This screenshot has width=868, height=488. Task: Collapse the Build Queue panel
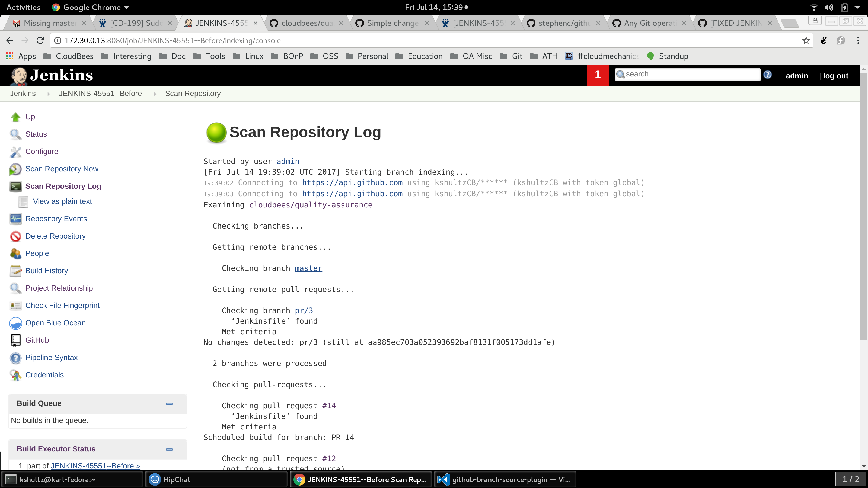coord(169,404)
